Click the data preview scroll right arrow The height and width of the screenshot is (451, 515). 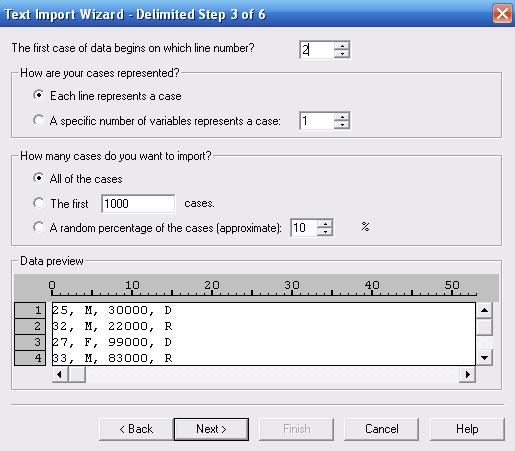pyautogui.click(x=467, y=374)
